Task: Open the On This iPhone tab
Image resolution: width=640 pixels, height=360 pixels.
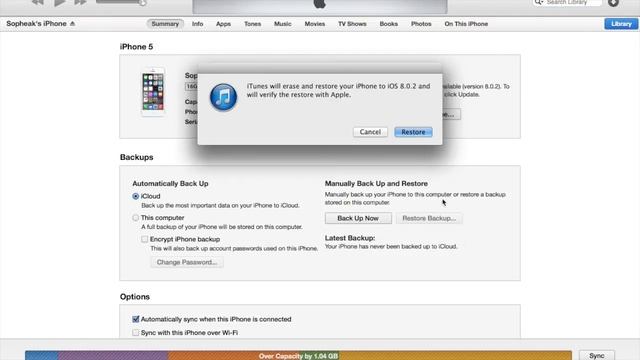Action: coord(466,24)
